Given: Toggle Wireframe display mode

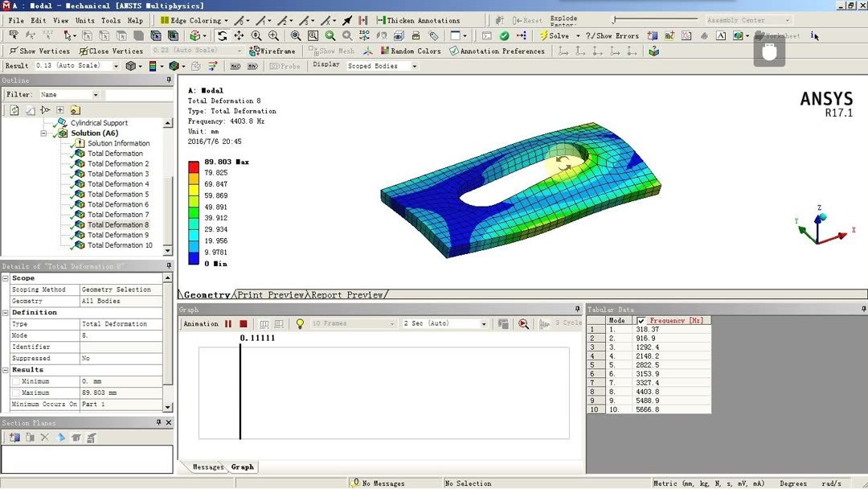Looking at the screenshot, I should pyautogui.click(x=273, y=50).
